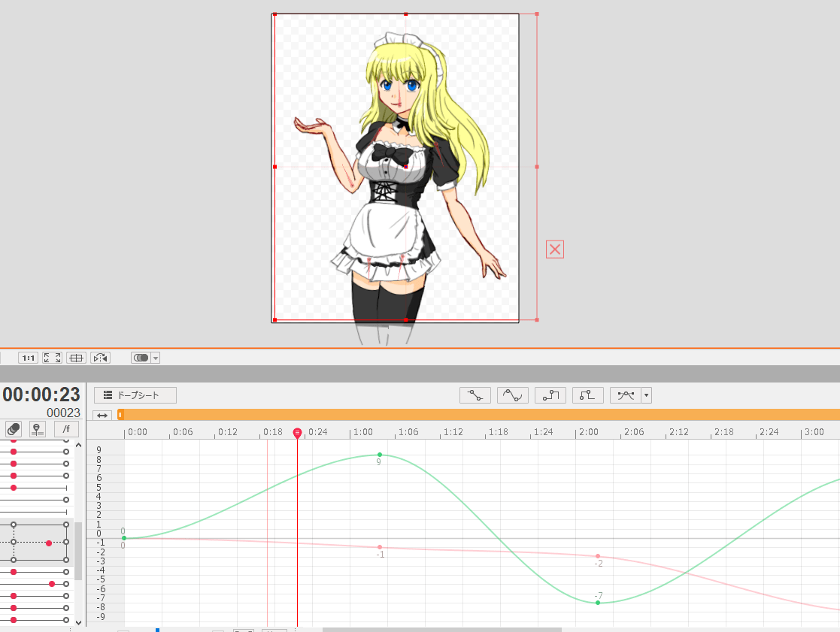Viewport: 840px width, 632px height.
Task: Toggle the grid overlay icon
Action: coord(75,357)
